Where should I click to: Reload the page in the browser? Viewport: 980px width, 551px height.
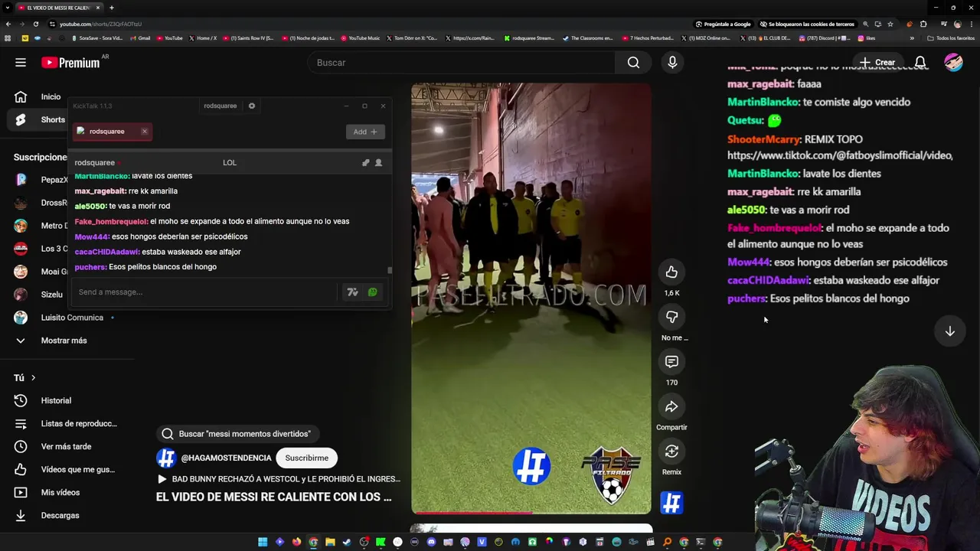[36, 24]
